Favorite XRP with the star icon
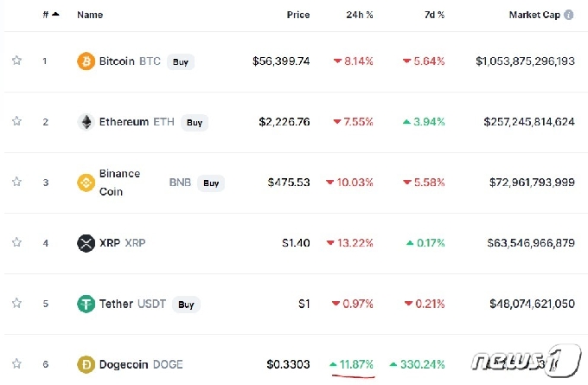The image size is (588, 385). tap(16, 243)
